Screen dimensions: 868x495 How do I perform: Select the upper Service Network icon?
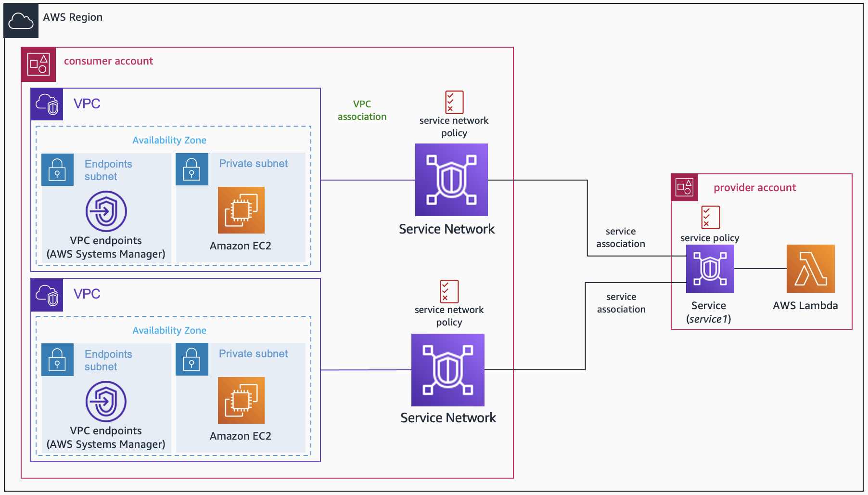click(451, 180)
